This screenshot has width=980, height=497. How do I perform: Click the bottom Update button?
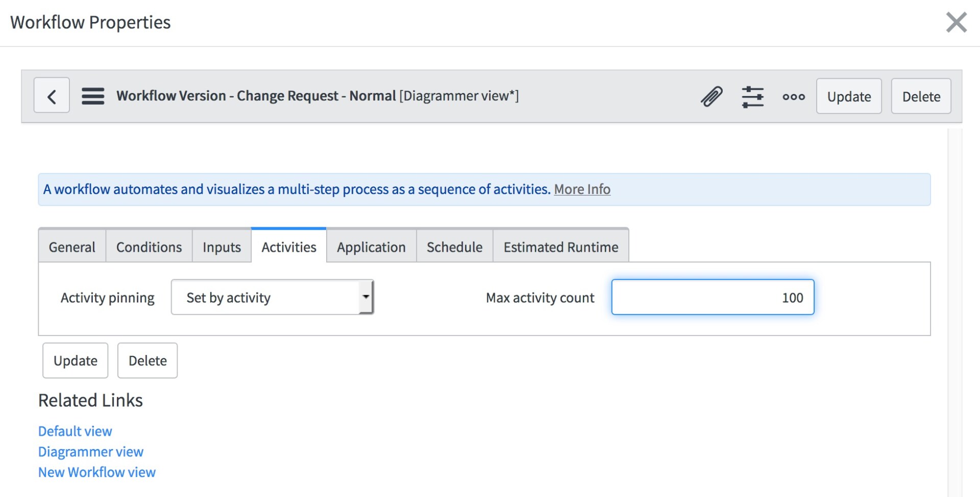76,361
